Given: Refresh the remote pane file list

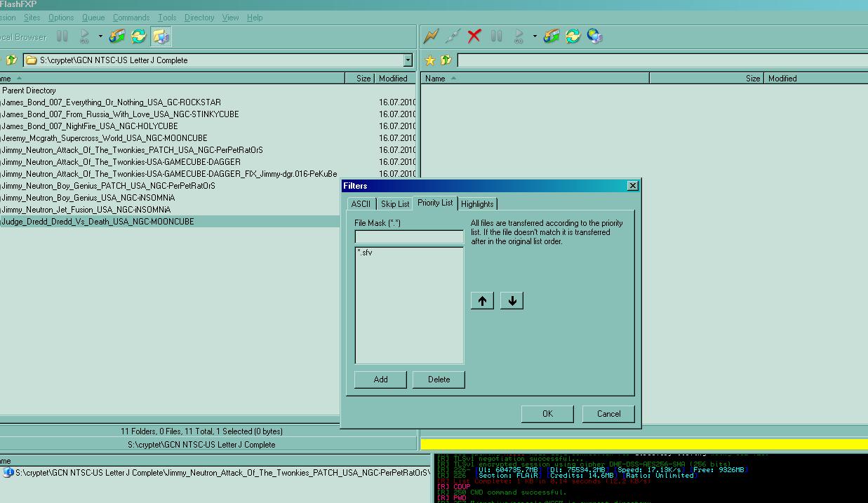Looking at the screenshot, I should pyautogui.click(x=573, y=36).
